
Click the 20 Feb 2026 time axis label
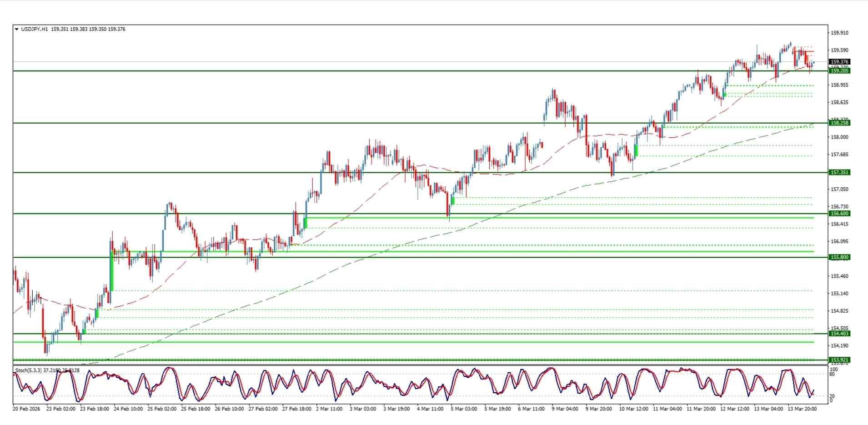[x=27, y=409]
